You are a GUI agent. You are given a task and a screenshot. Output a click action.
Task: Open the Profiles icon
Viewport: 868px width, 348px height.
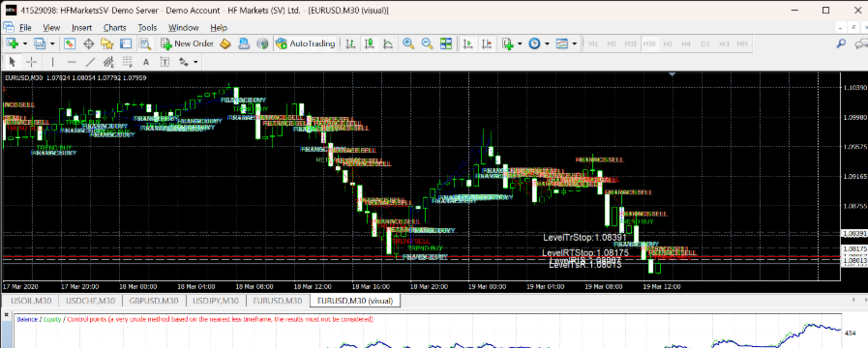[40, 43]
